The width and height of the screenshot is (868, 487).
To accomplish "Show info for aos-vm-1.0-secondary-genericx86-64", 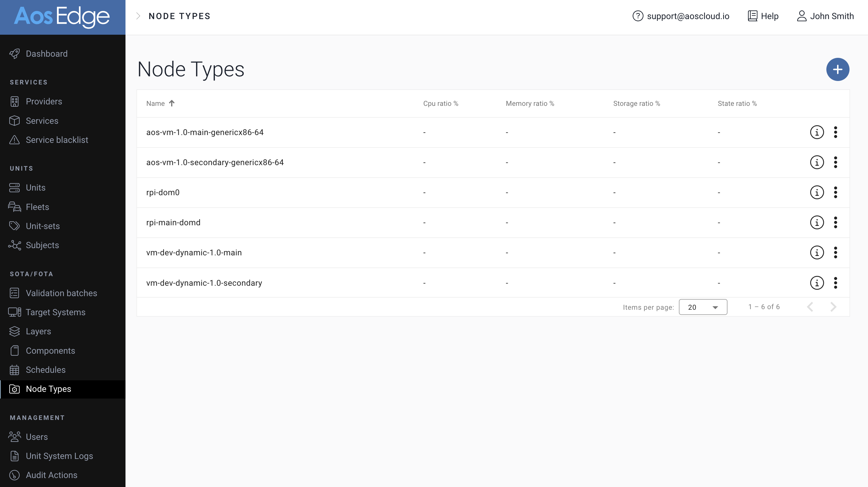I will click(817, 162).
